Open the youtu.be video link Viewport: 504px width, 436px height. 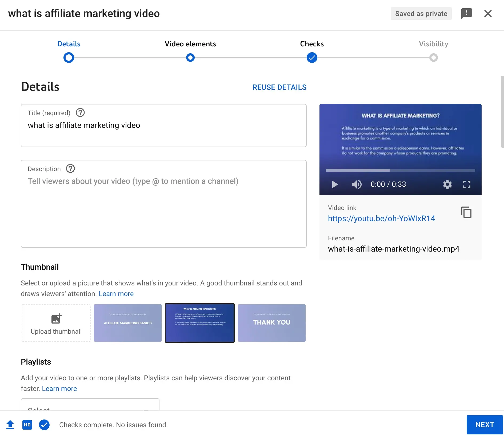[381, 219]
